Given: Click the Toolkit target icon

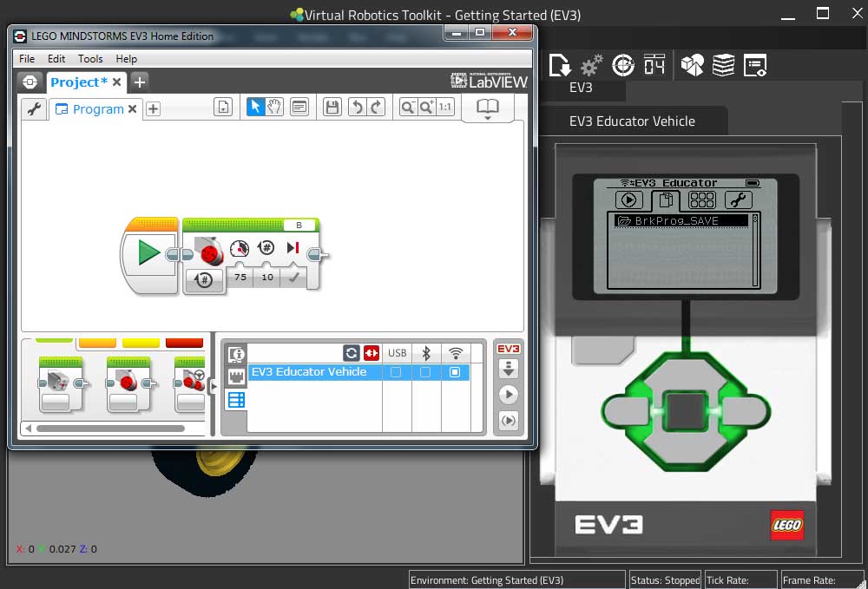Looking at the screenshot, I should point(622,65).
